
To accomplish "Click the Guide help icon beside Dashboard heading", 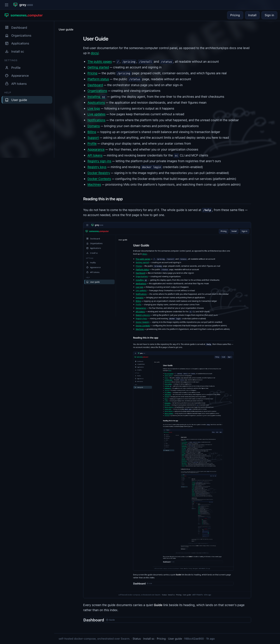I will point(107,620).
